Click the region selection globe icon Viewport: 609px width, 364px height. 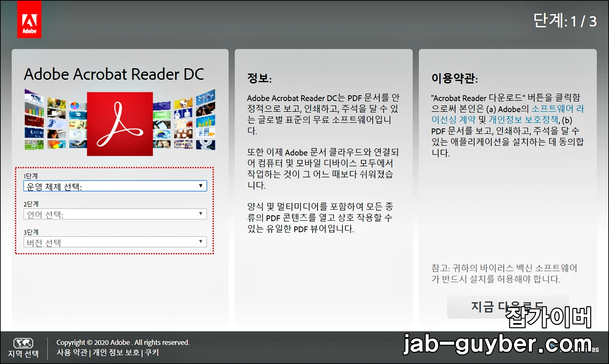pyautogui.click(x=23, y=343)
